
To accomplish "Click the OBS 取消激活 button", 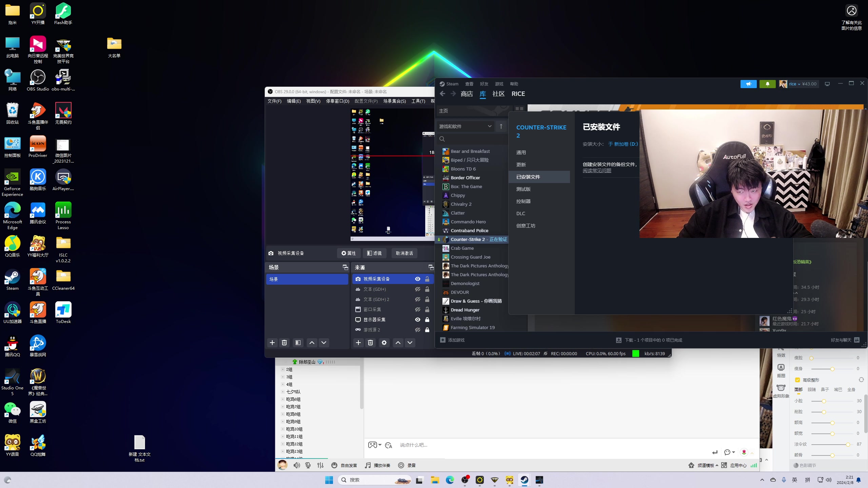I will pyautogui.click(x=405, y=253).
